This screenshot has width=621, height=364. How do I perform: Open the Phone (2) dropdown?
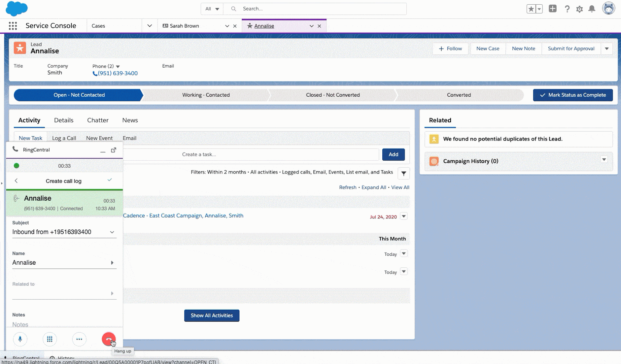pos(118,67)
